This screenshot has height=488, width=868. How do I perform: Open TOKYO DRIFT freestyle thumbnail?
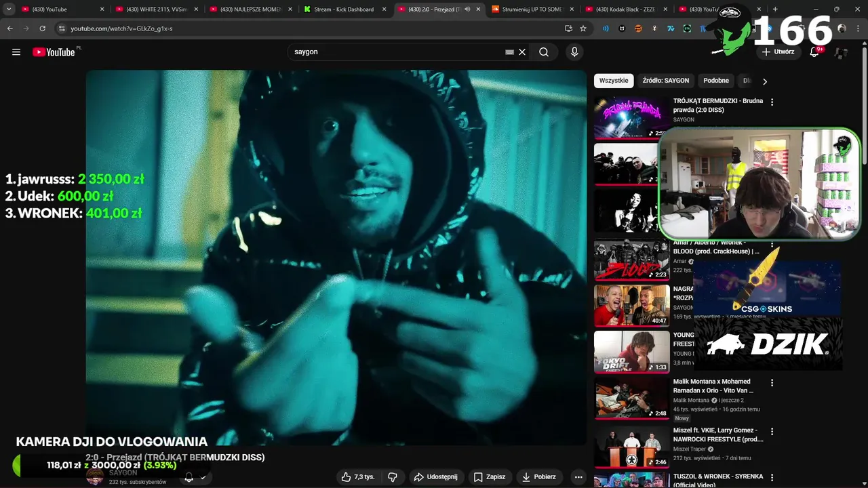[x=631, y=352]
